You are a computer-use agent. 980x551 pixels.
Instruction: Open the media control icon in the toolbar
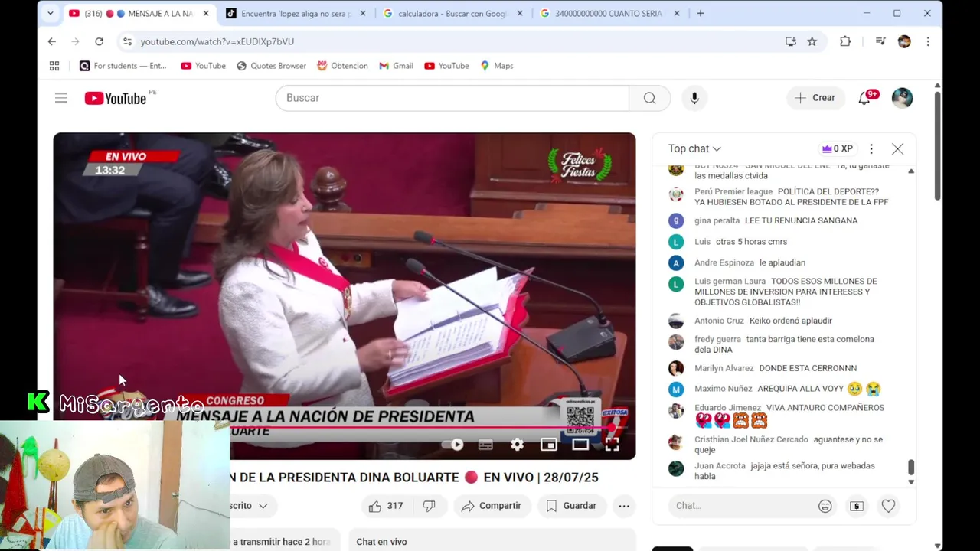click(x=880, y=41)
